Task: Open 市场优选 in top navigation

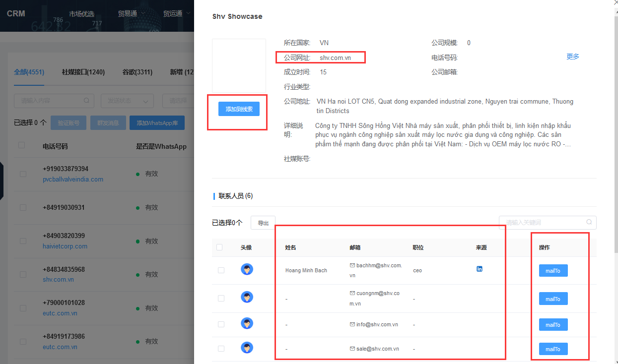Action: click(x=81, y=14)
